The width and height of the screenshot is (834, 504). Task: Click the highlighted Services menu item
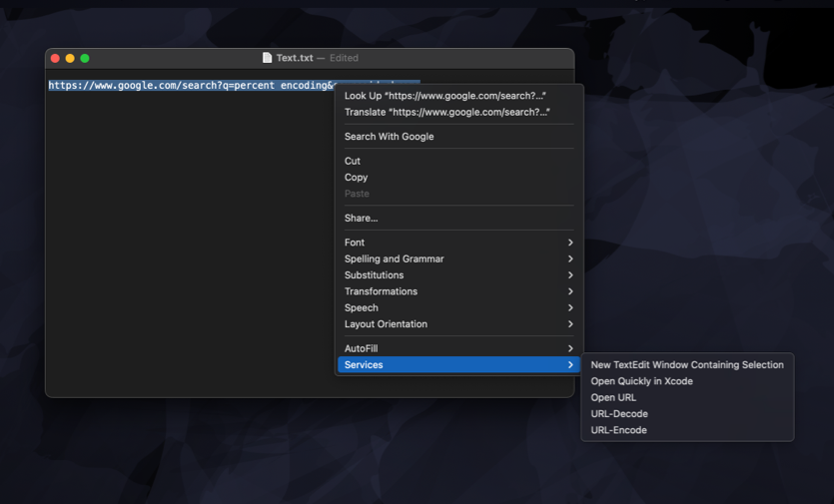pos(458,364)
